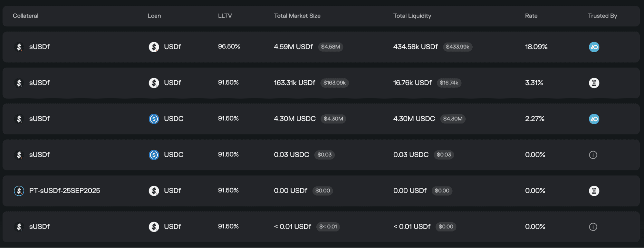Image resolution: width=644 pixels, height=248 pixels.
Task: Sort by the Total Market Size header
Action: coord(297,16)
